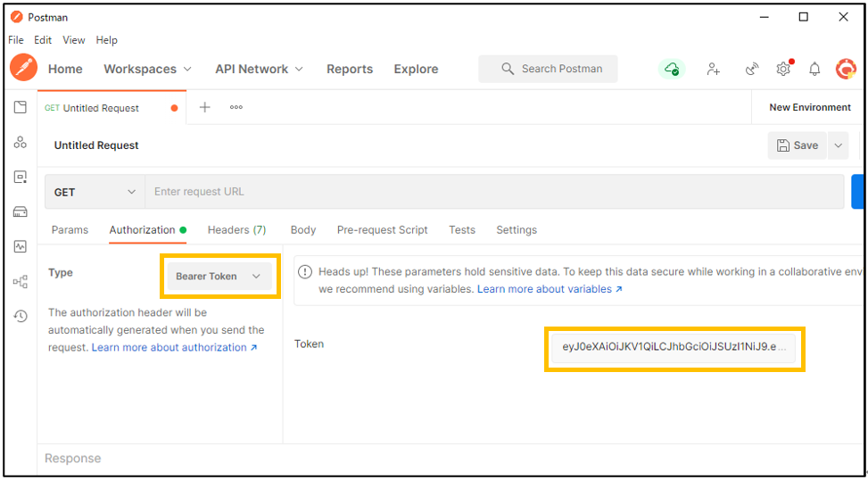Click Learn more about authorization link
The width and height of the screenshot is (868, 480).
[x=174, y=347]
